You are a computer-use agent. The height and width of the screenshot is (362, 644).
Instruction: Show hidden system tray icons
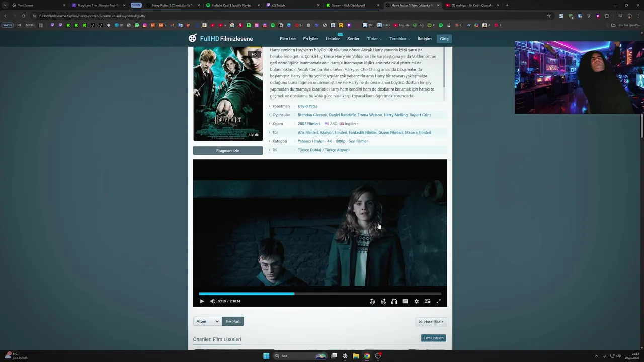(596, 356)
